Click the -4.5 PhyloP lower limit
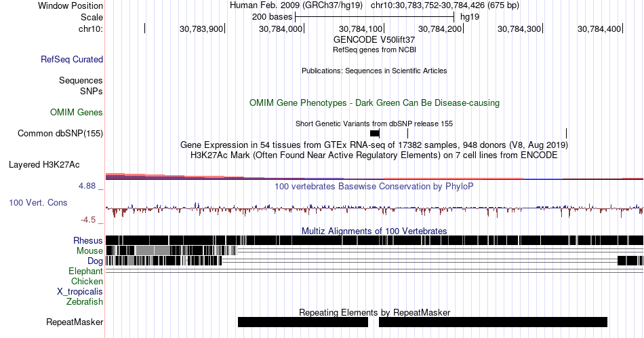This screenshot has height=338, width=644. click(88, 220)
